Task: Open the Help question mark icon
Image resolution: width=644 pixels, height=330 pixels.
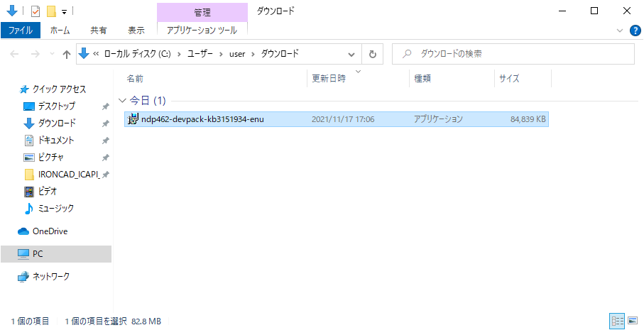Action: [635, 31]
